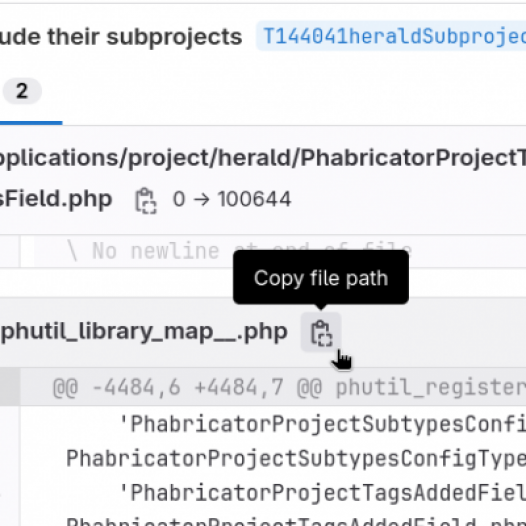Expand lines at the @@ -4484,6 +4484,7 hunk header
This screenshot has width=526, height=526.
(x=289, y=387)
